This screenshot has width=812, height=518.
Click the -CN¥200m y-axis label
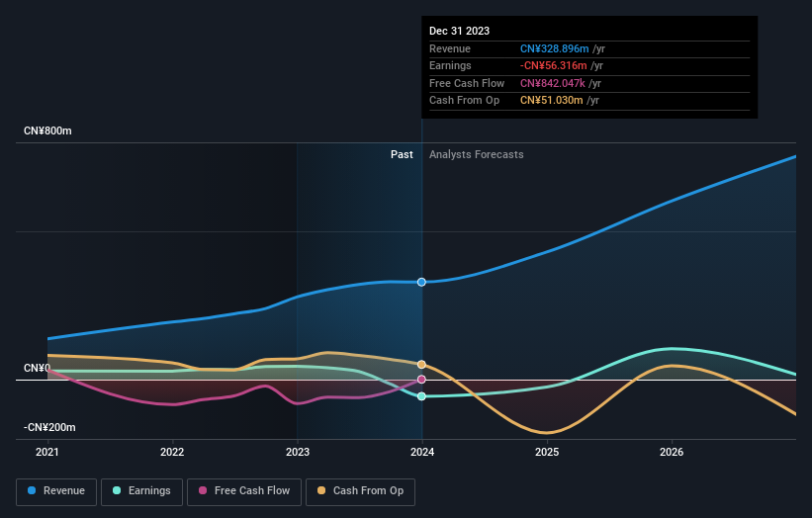(x=49, y=427)
